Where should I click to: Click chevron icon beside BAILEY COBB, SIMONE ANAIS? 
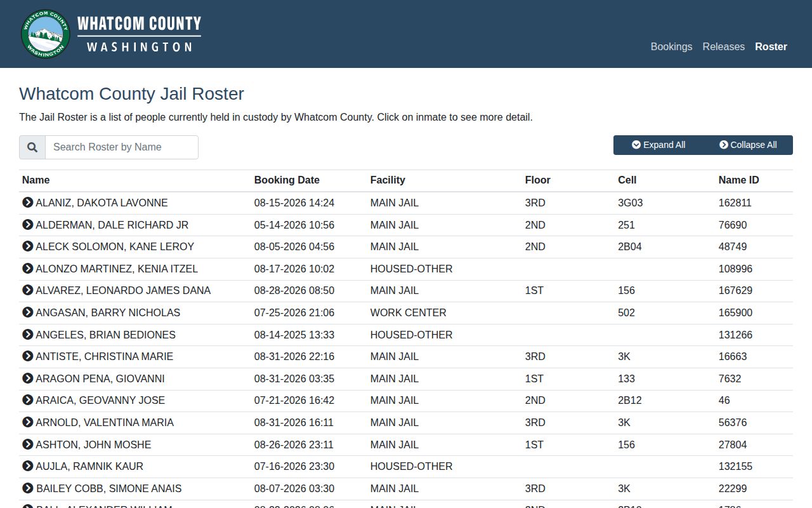[27, 488]
